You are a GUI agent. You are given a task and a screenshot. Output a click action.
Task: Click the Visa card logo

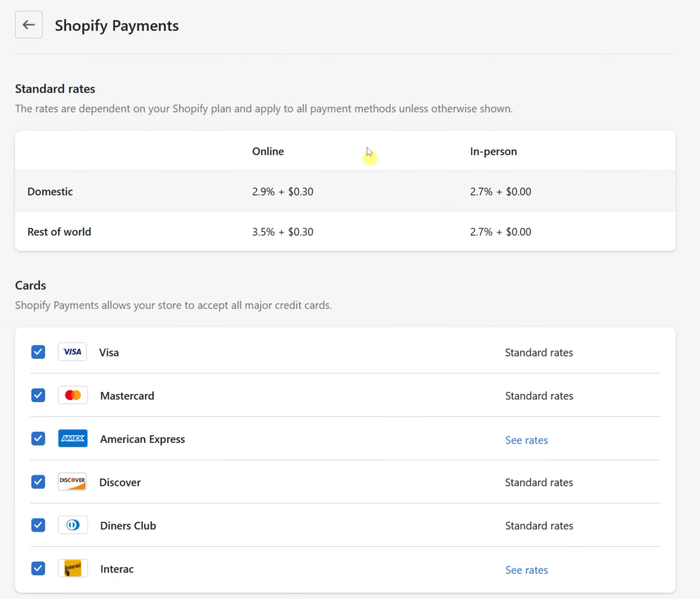click(x=72, y=352)
